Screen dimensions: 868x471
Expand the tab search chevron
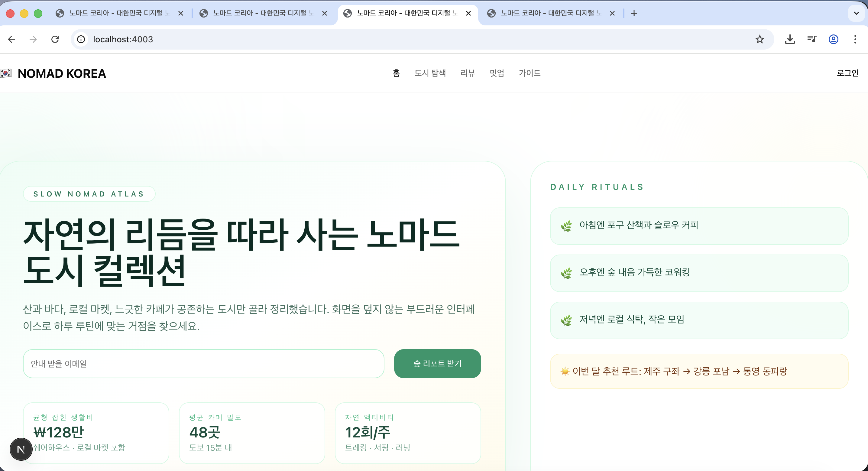(856, 13)
